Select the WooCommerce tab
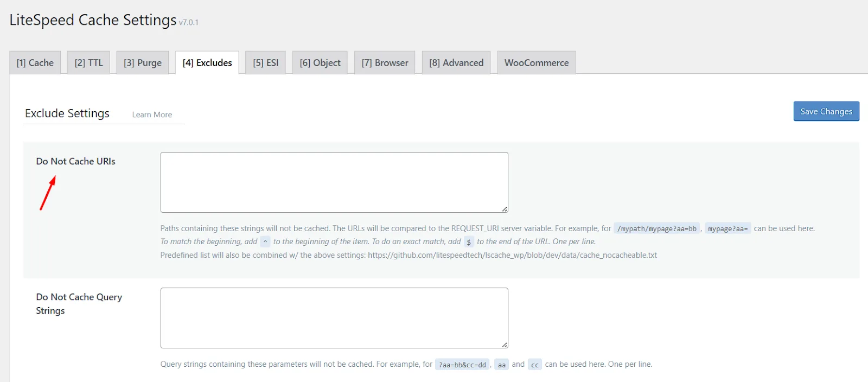The width and height of the screenshot is (868, 382). pyautogui.click(x=537, y=62)
